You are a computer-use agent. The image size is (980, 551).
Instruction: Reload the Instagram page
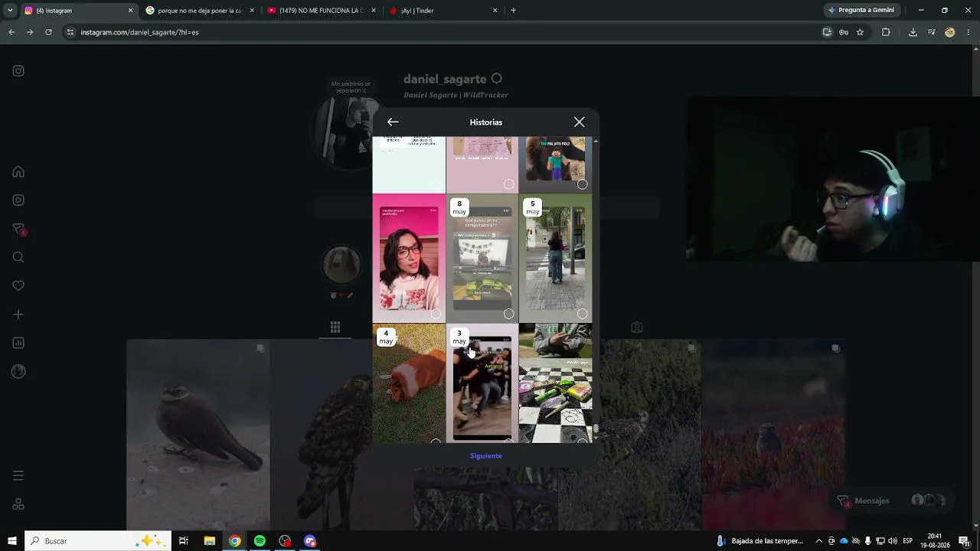point(48,32)
